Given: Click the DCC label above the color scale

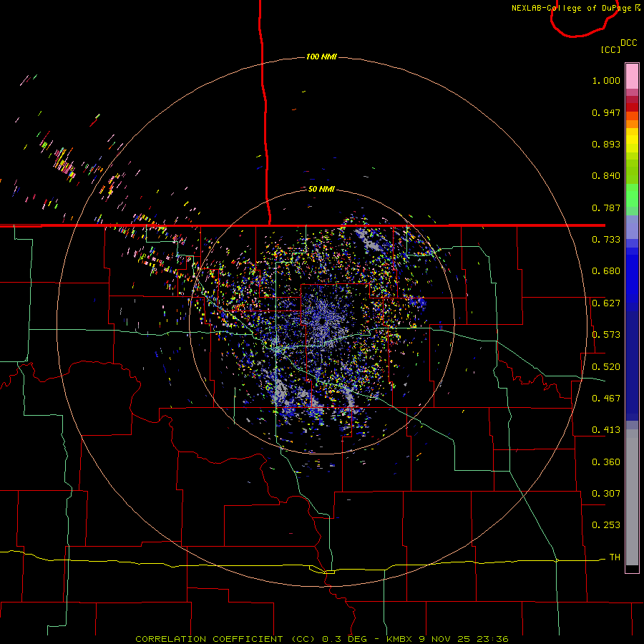Looking at the screenshot, I should coord(628,43).
